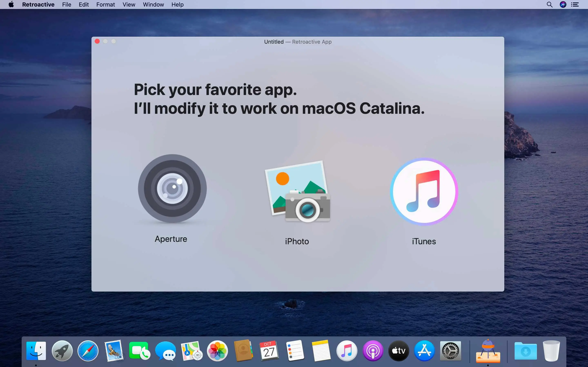Open the Photos app in the Dock
This screenshot has width=588, height=367.
point(217,350)
